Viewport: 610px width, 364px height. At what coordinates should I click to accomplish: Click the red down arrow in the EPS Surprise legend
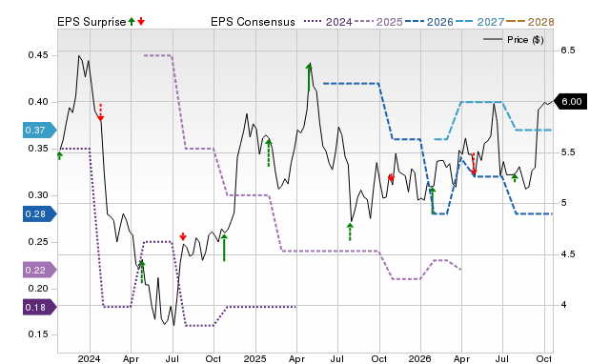141,21
